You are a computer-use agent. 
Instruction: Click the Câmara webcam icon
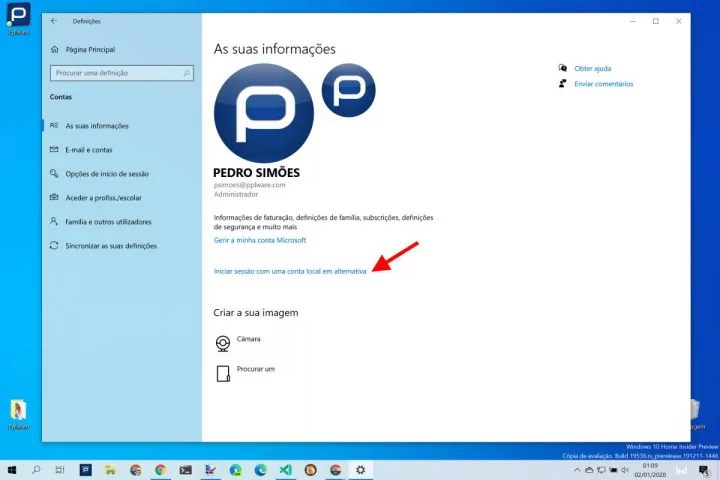[223, 343]
